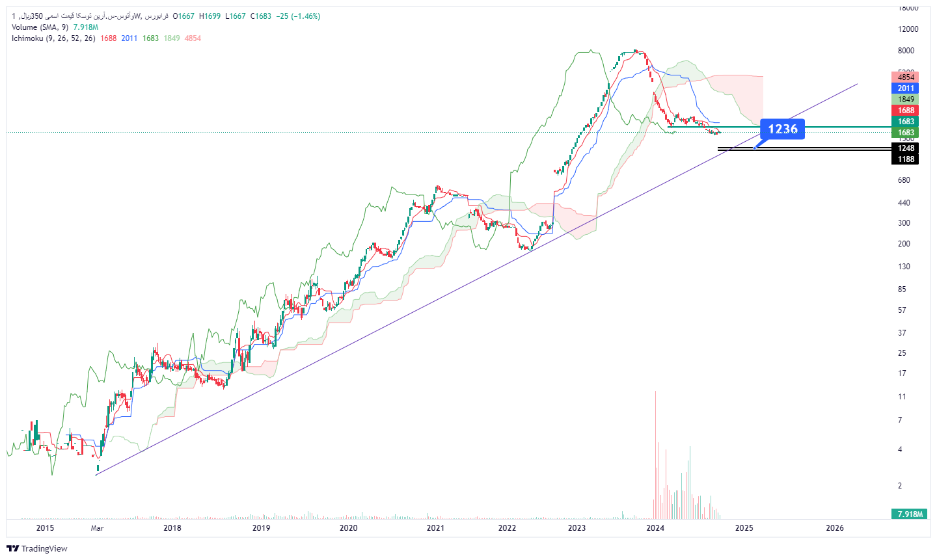Click the Volume (SMA, 9) legend label
Viewport: 937px width, 560px height.
tap(40, 27)
